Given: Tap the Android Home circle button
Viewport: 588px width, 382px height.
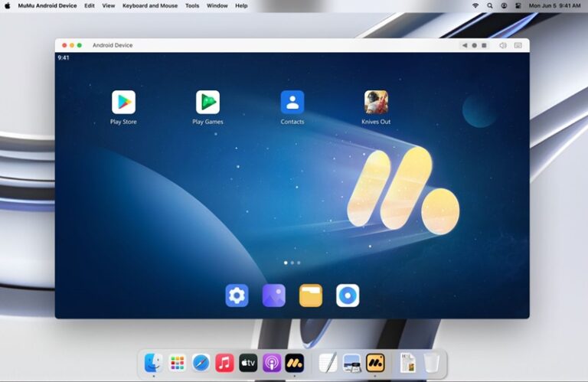Looking at the screenshot, I should [x=475, y=45].
